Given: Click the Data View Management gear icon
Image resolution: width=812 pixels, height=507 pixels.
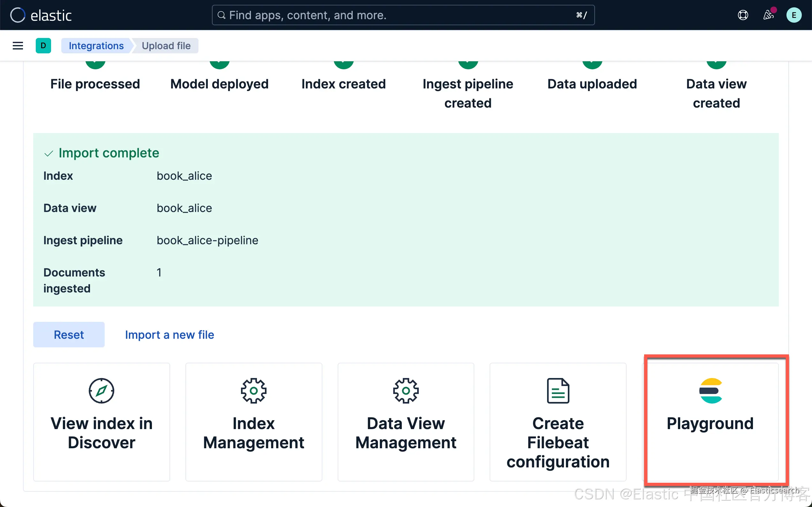Looking at the screenshot, I should click(x=406, y=391).
